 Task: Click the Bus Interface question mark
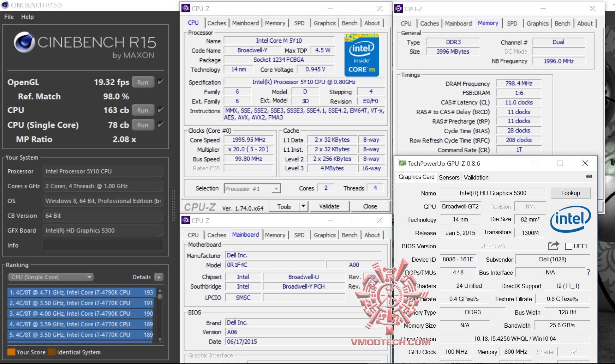click(588, 272)
